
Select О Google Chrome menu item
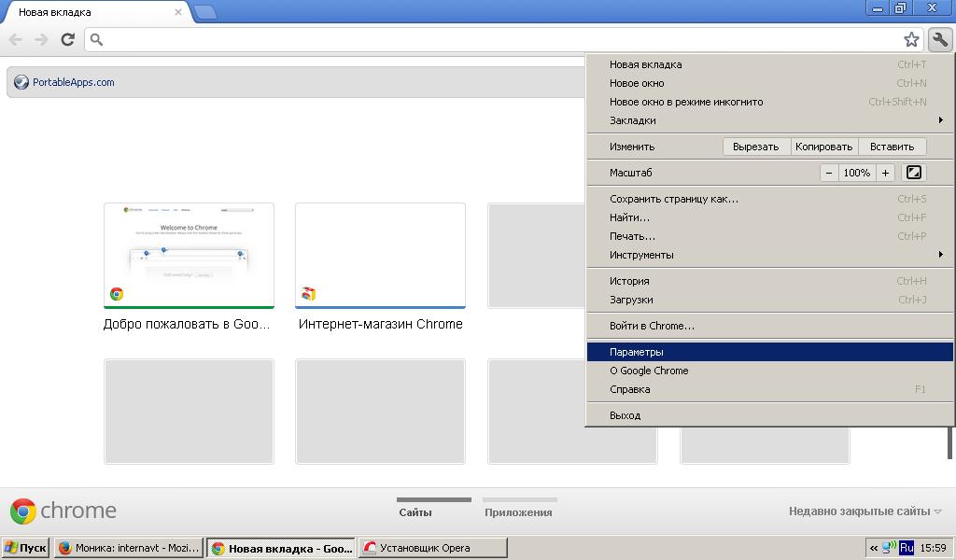(x=769, y=371)
